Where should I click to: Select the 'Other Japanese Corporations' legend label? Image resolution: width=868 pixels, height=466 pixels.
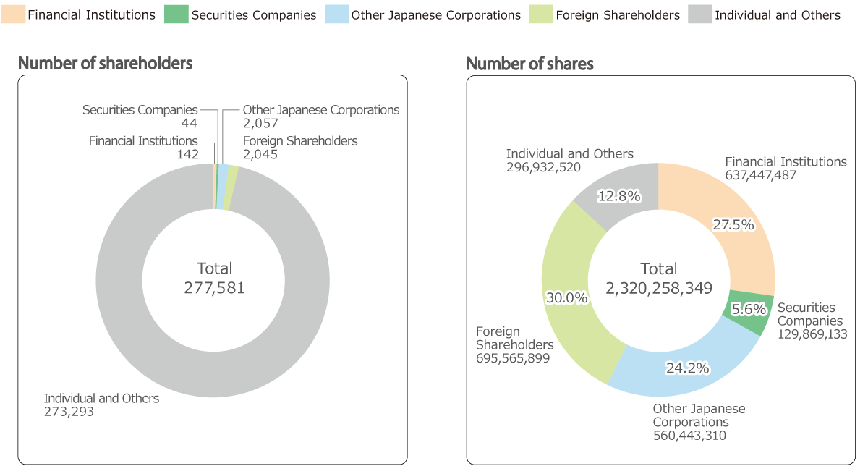(x=435, y=14)
